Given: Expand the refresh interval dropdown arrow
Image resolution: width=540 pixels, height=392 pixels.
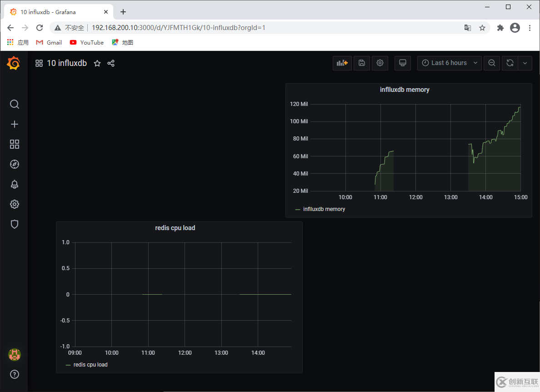Looking at the screenshot, I should [525, 63].
